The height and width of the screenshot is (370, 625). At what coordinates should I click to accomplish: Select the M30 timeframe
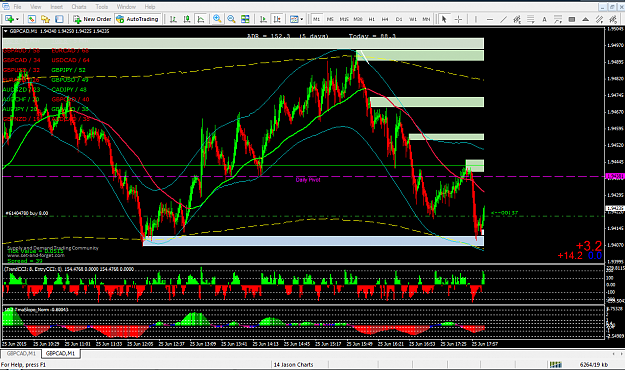click(x=358, y=19)
